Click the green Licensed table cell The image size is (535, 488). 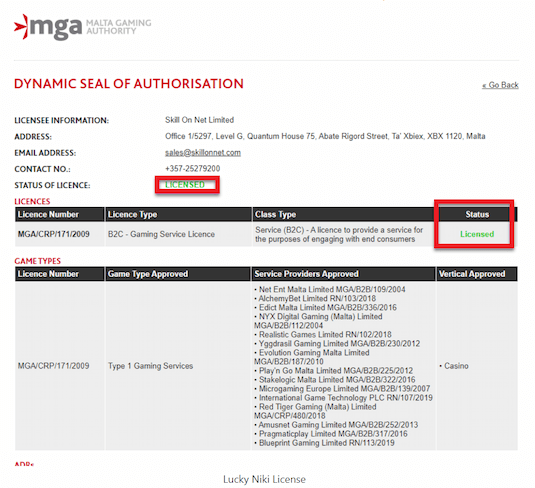[477, 234]
